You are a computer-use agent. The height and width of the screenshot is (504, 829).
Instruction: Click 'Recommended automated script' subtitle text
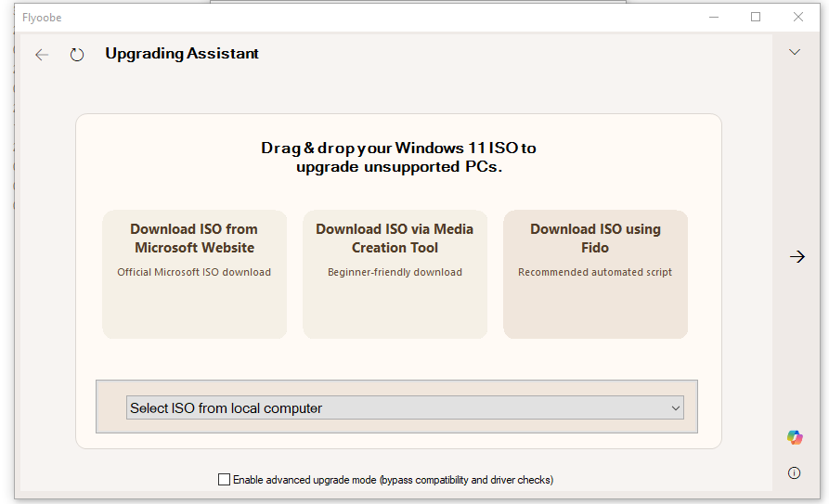point(595,272)
